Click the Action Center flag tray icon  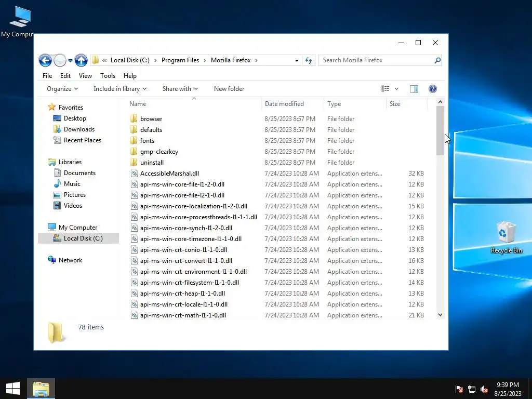[x=459, y=389]
